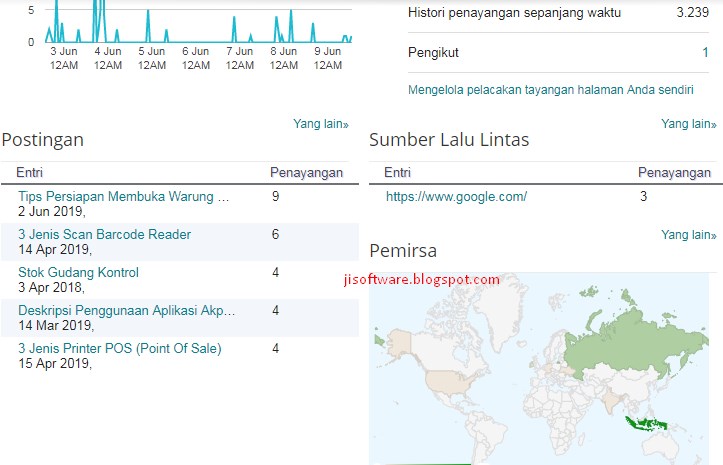Click 'Entri' column header in Postingan table
Screen dimensions: 723x465
30,173
